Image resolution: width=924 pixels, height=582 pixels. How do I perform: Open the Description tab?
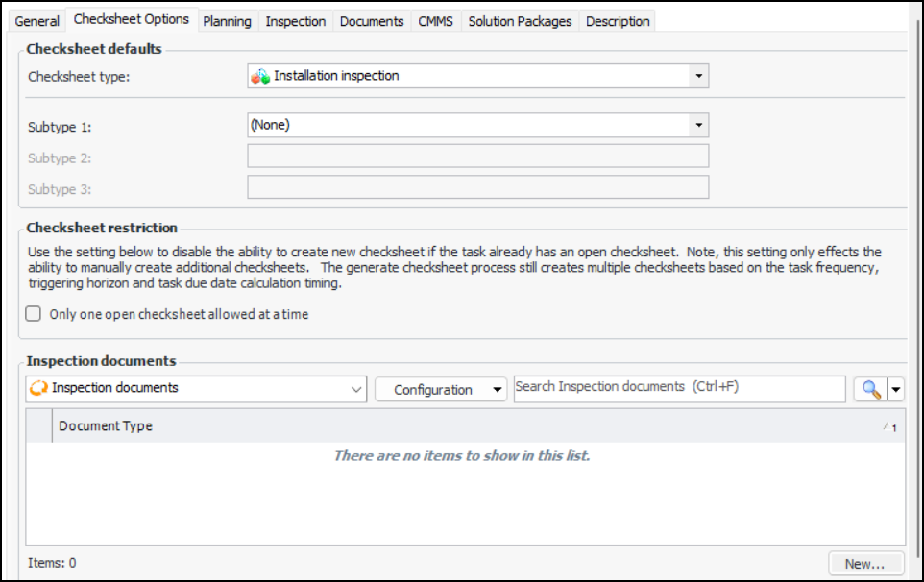click(618, 21)
